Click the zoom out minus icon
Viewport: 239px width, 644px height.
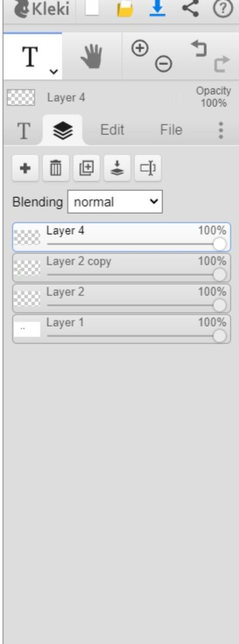pos(163,64)
